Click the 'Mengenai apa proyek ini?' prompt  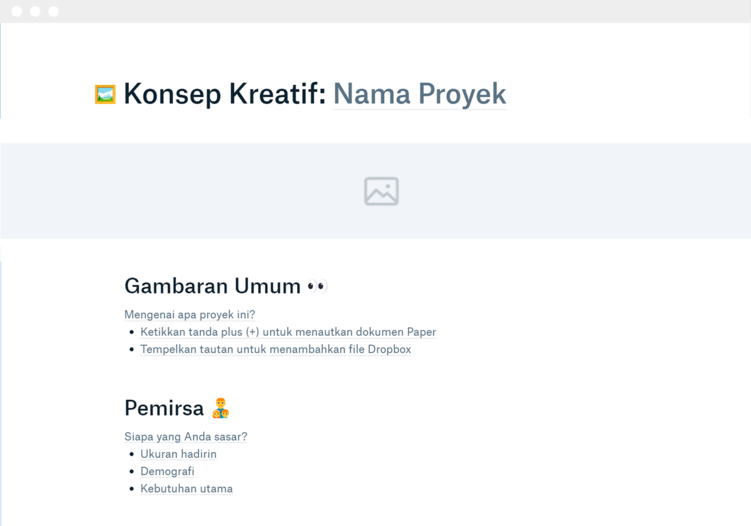[189, 314]
